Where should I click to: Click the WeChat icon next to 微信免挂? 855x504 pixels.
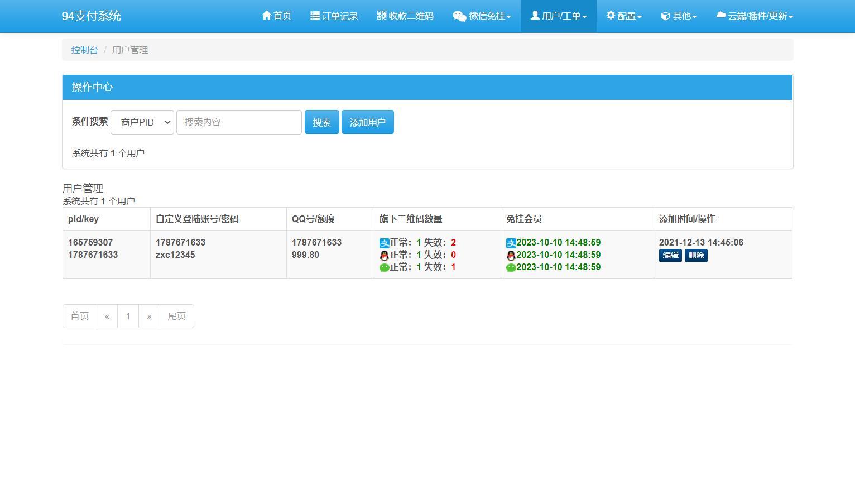459,16
